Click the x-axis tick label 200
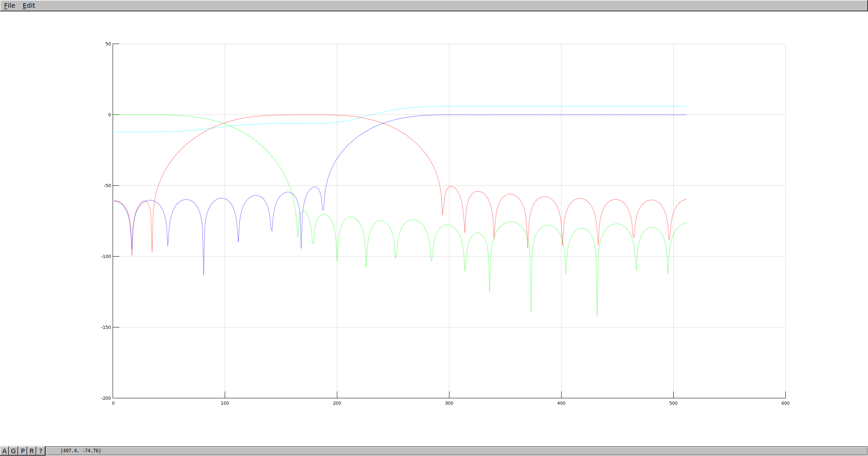Image resolution: width=868 pixels, height=456 pixels. 337,403
